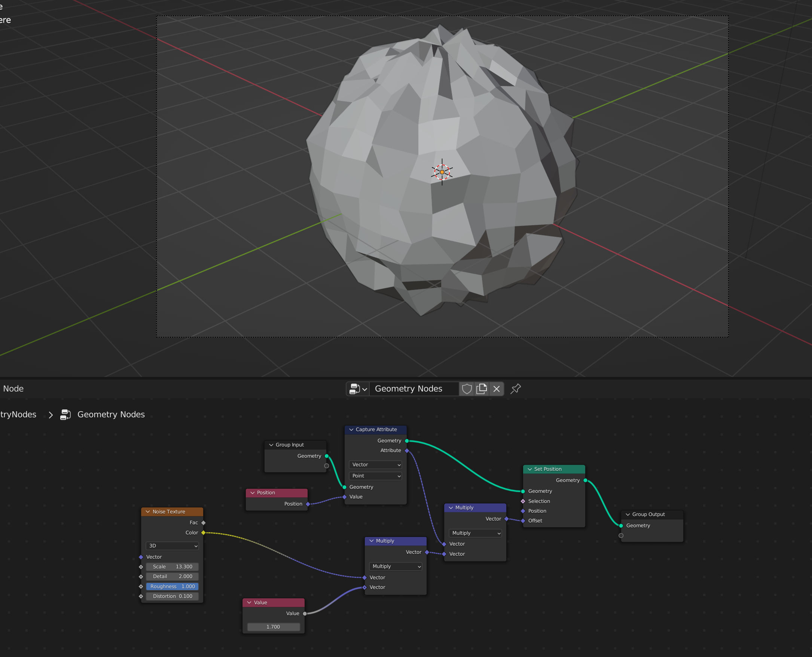Collapse the Value node
Image resolution: width=812 pixels, height=657 pixels.
[249, 602]
